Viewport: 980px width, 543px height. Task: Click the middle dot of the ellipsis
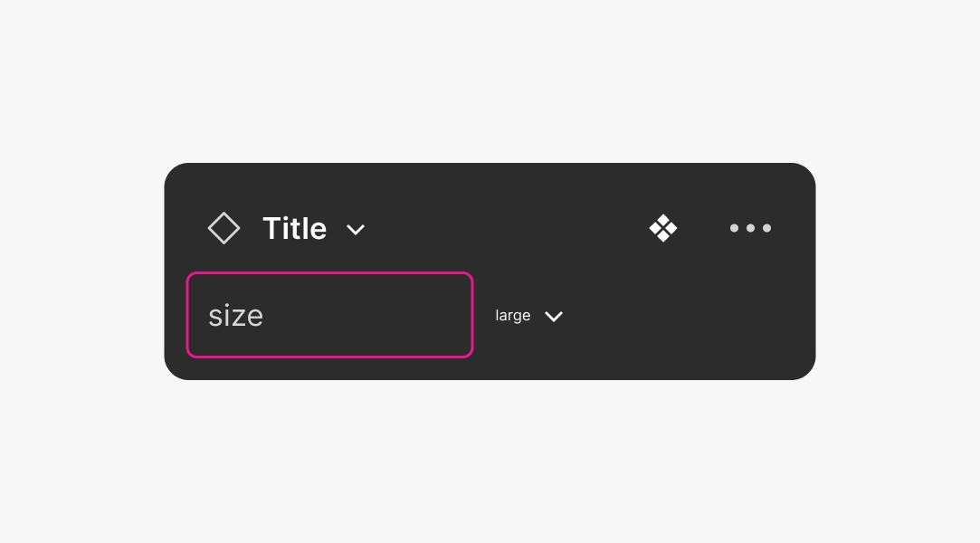[x=750, y=228]
